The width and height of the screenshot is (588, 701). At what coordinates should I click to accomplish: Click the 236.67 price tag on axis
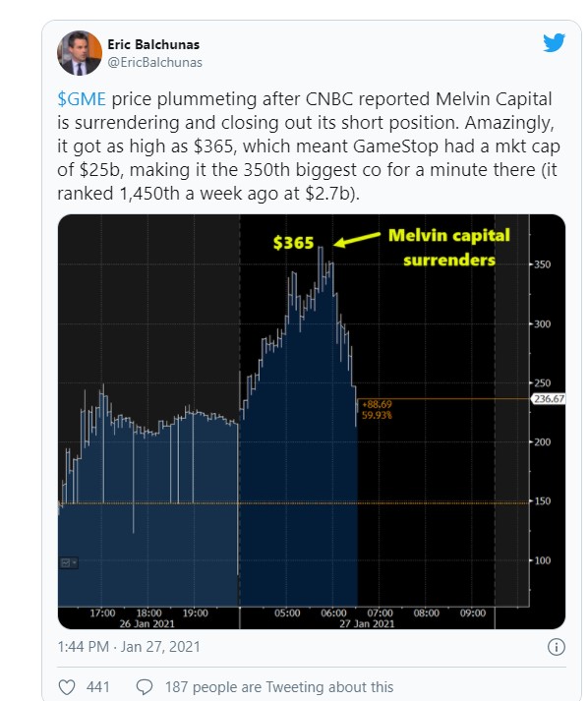[549, 399]
